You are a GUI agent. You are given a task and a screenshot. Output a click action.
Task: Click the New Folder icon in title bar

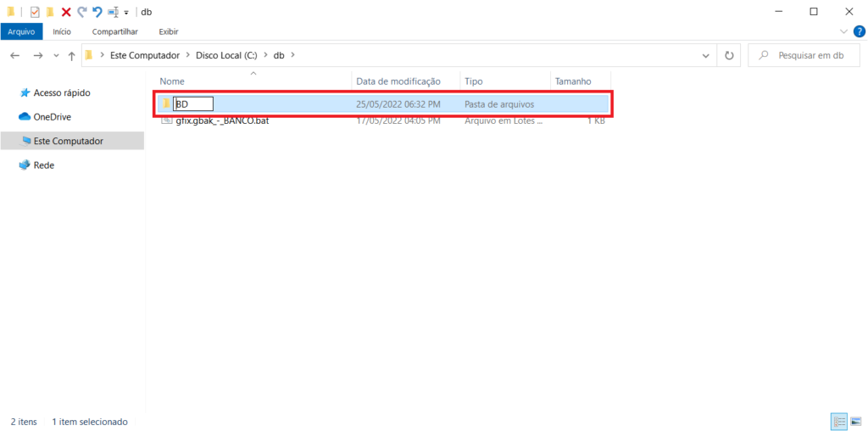pos(50,12)
